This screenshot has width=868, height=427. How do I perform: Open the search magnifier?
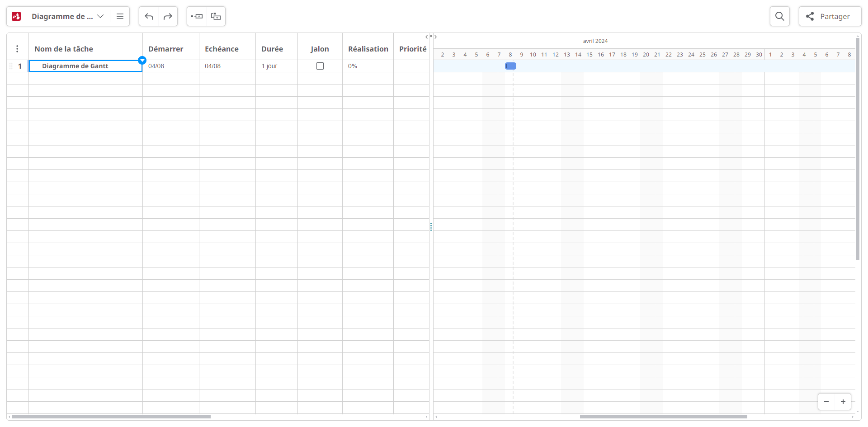tap(779, 16)
